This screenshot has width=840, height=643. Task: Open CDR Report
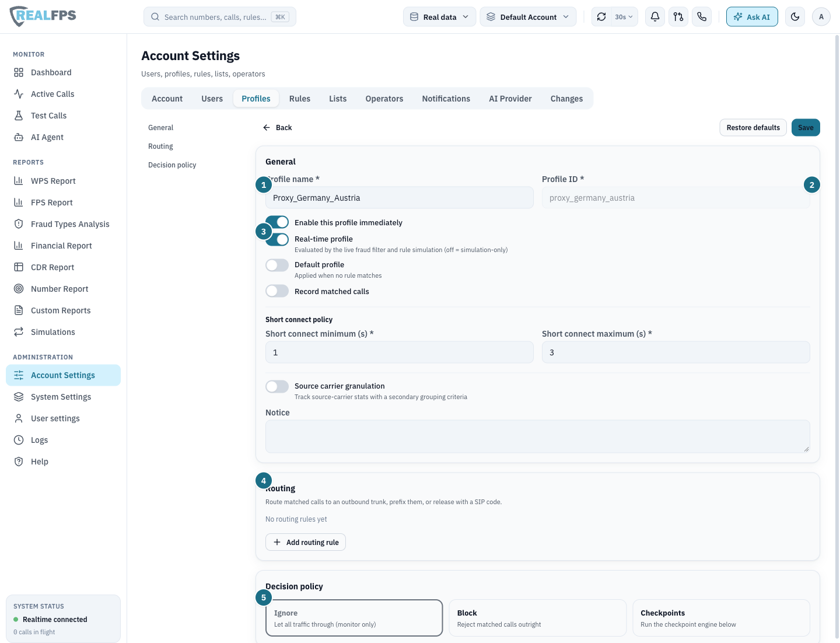63,267
